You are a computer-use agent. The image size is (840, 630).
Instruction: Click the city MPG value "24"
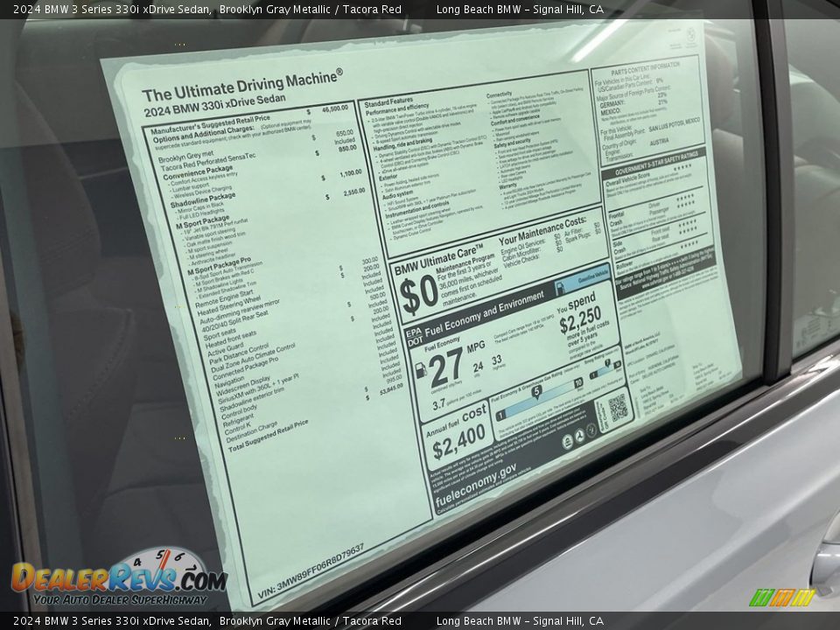[x=478, y=367]
